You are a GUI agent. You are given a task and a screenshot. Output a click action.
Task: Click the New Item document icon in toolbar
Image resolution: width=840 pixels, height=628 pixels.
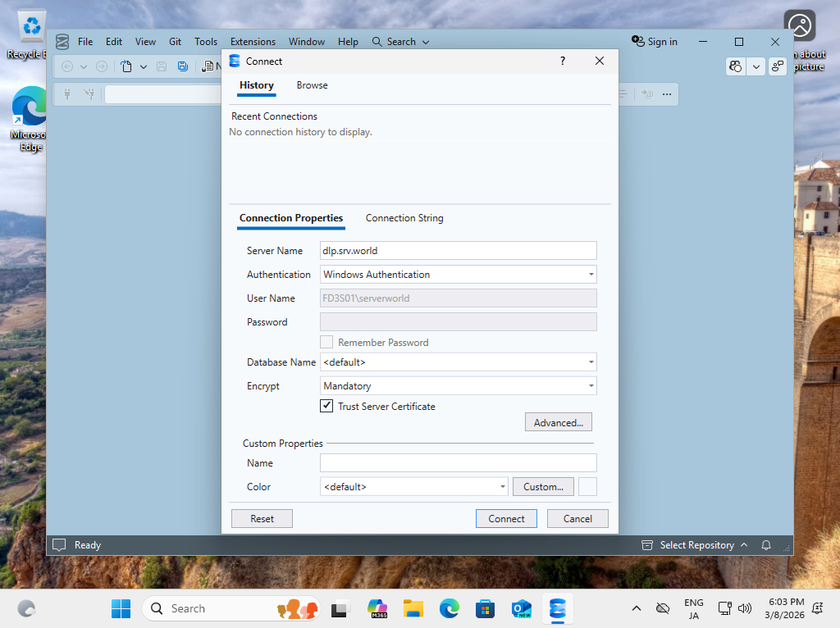[126, 66]
